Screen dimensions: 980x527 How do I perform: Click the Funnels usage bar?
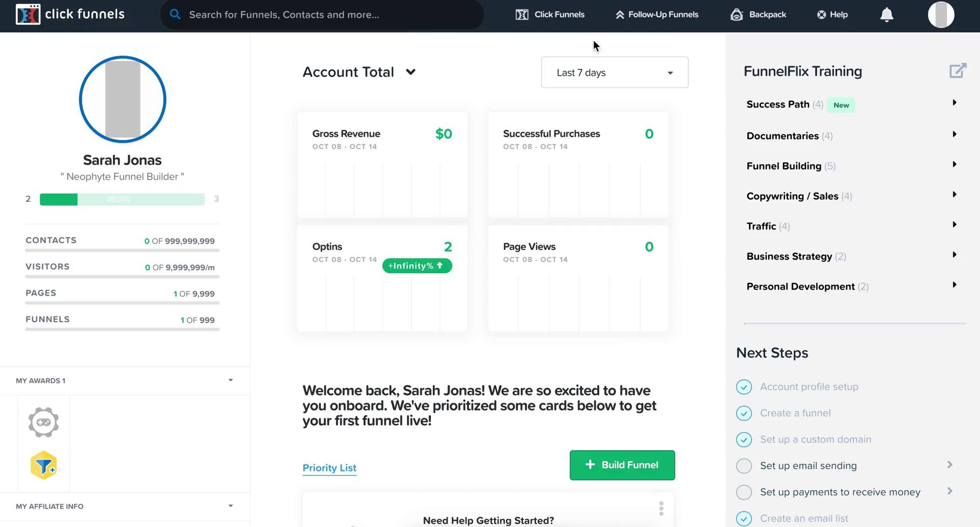tap(122, 329)
